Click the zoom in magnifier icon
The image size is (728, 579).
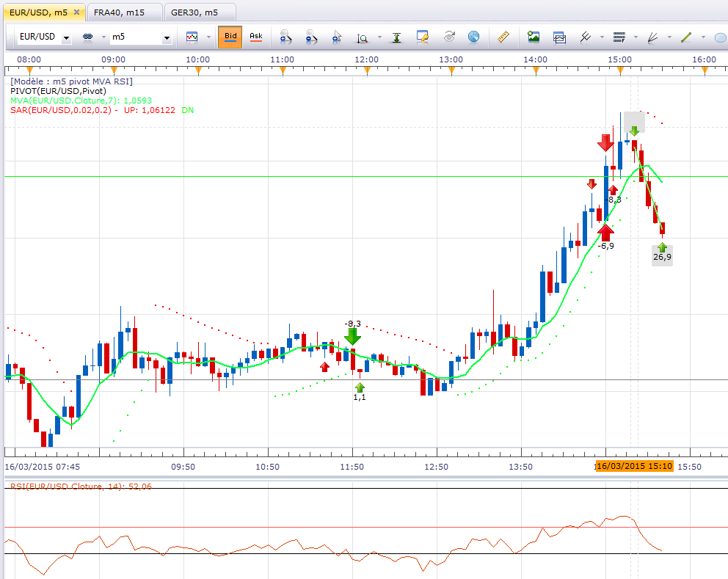click(x=285, y=37)
